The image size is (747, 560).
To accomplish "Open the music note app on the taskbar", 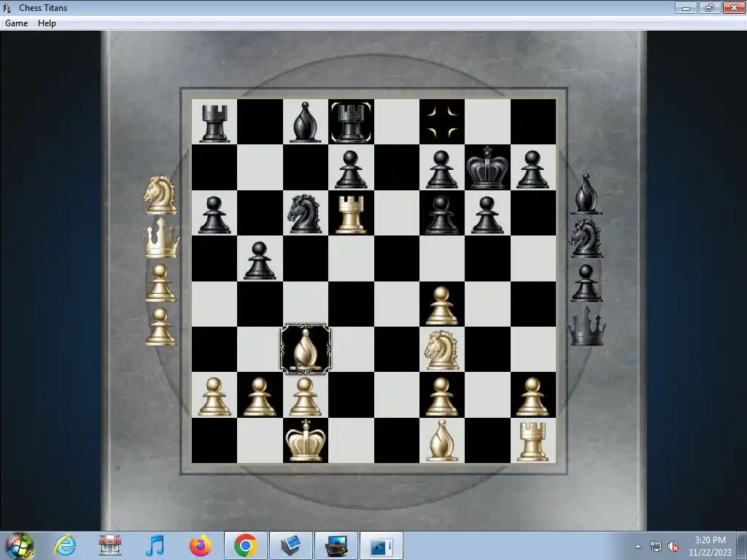I will [x=155, y=545].
